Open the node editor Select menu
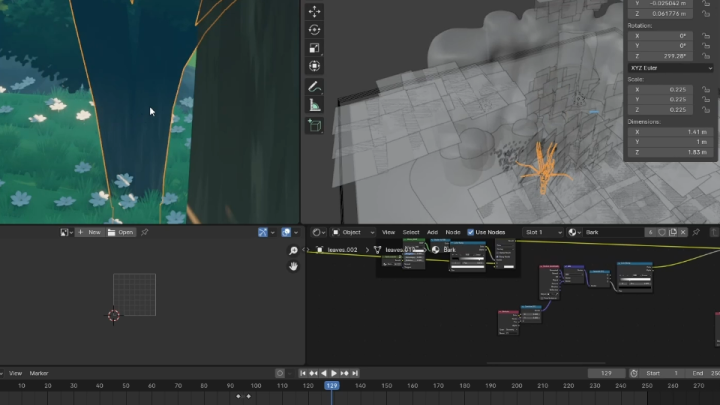Viewport: 720px width, 405px height. (411, 232)
